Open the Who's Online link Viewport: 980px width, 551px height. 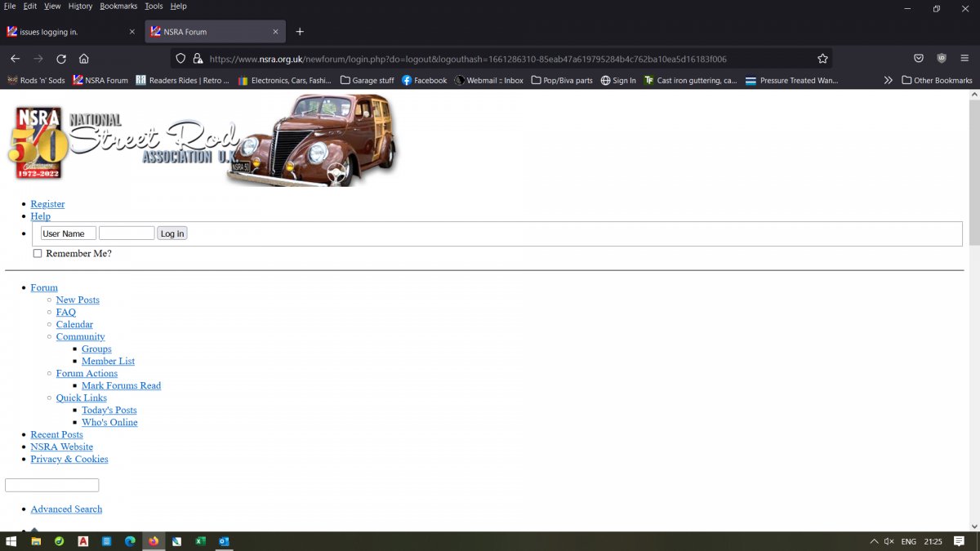(109, 422)
